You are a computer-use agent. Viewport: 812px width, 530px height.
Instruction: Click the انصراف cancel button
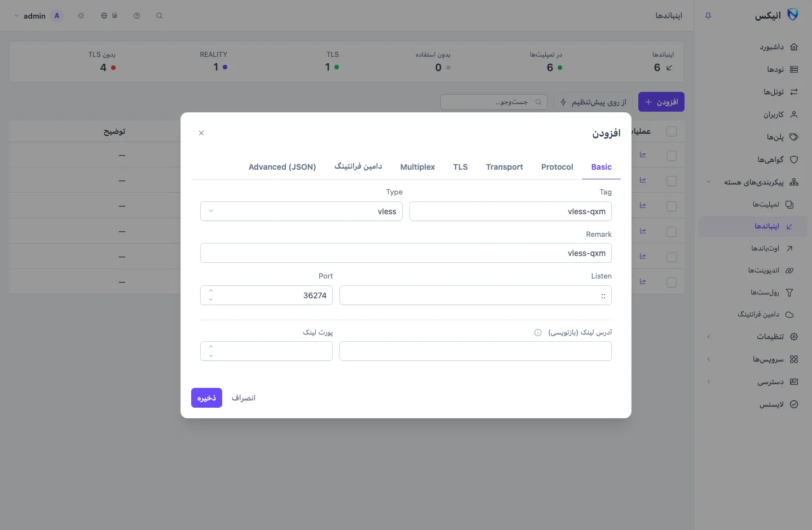tap(244, 398)
